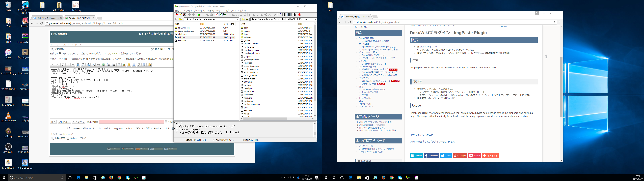Open change folder icon in FFFTP remote pane
This screenshot has width=644, height=181.
(247, 19)
